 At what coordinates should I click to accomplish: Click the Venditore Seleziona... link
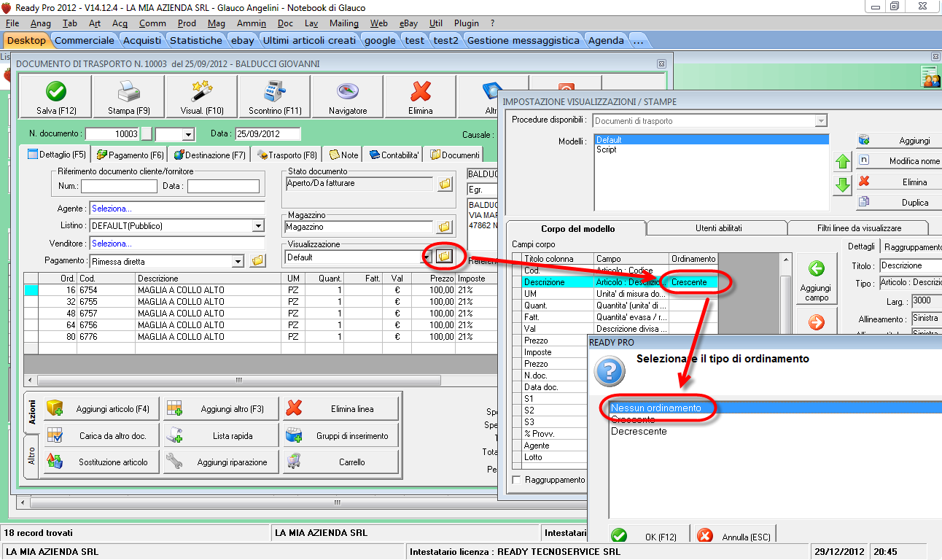pos(112,244)
